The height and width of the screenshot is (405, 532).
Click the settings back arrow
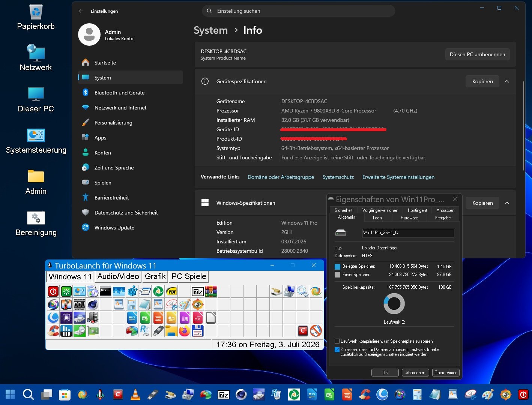81,11
